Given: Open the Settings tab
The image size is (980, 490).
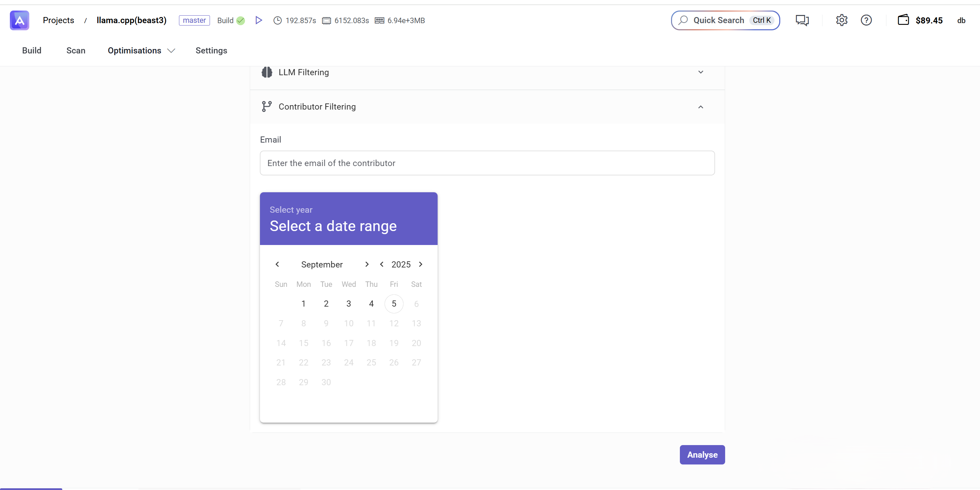Looking at the screenshot, I should point(211,51).
